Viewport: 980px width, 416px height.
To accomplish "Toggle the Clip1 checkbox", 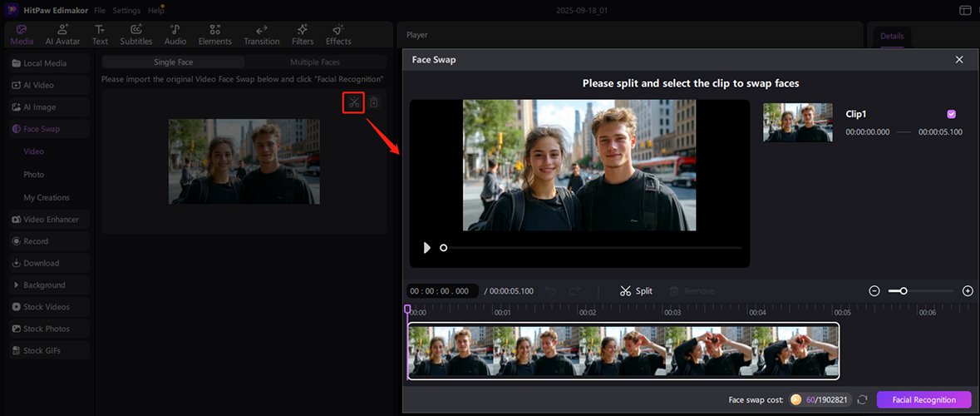I will (951, 114).
